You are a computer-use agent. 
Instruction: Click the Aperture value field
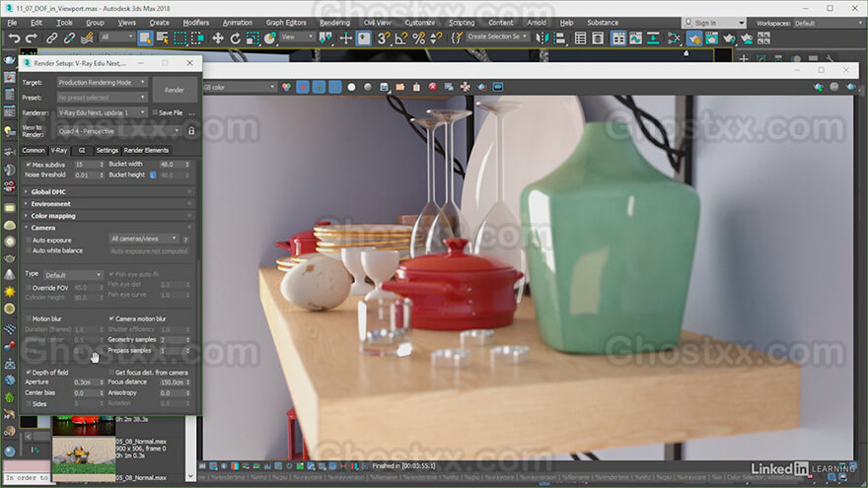(x=86, y=383)
